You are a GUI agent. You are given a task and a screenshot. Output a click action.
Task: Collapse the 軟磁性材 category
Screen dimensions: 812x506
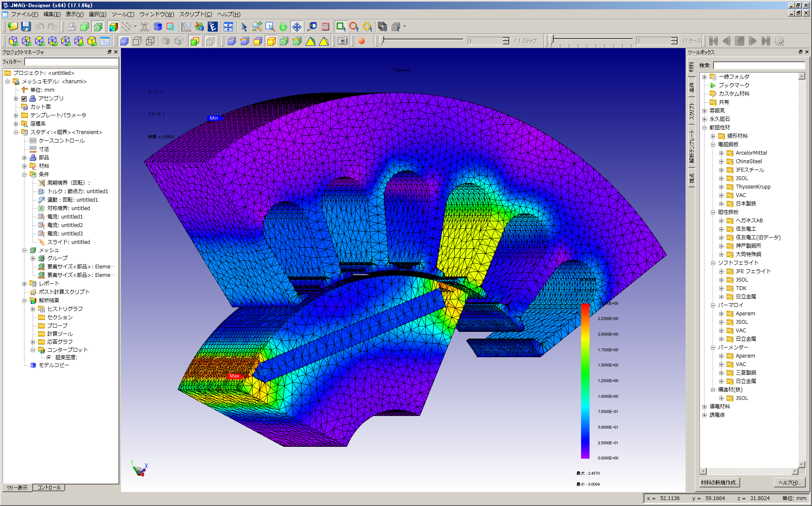[x=705, y=128]
